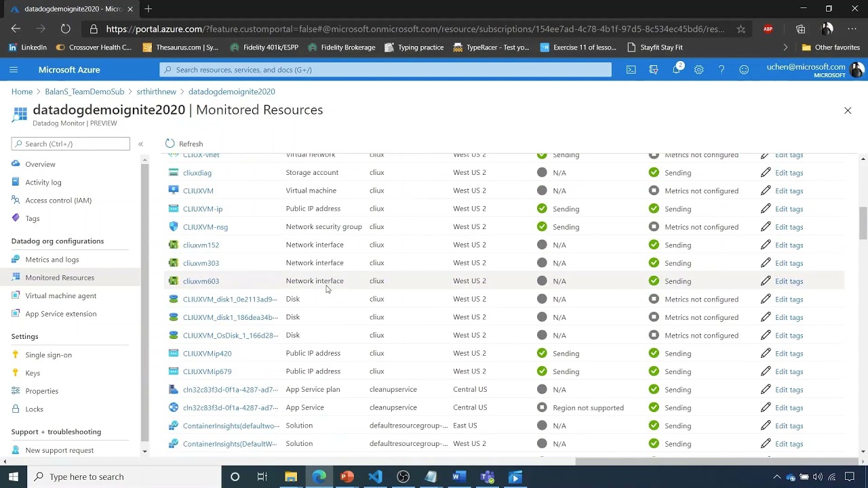868x488 pixels.
Task: Open Virtual machine agent
Action: tap(61, 296)
